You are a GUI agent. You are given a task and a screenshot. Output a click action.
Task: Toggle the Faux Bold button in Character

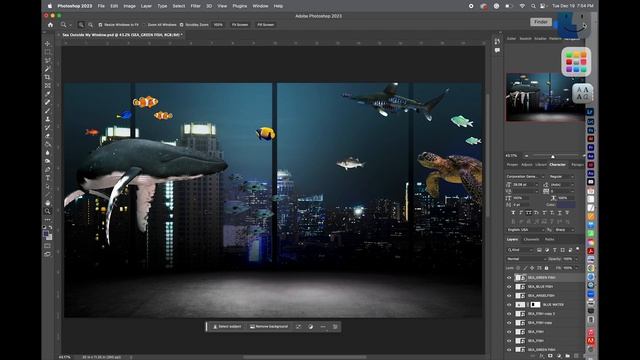click(x=513, y=213)
